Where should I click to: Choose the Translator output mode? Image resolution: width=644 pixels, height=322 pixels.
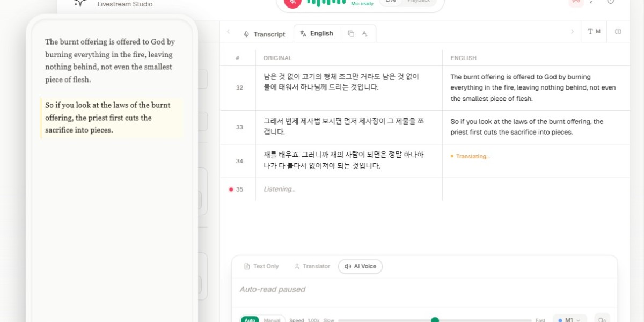312,266
